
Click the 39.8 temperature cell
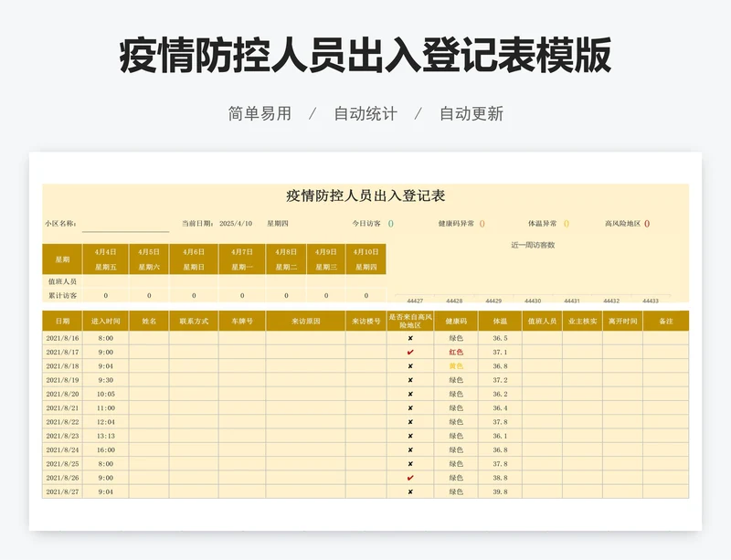pos(500,491)
